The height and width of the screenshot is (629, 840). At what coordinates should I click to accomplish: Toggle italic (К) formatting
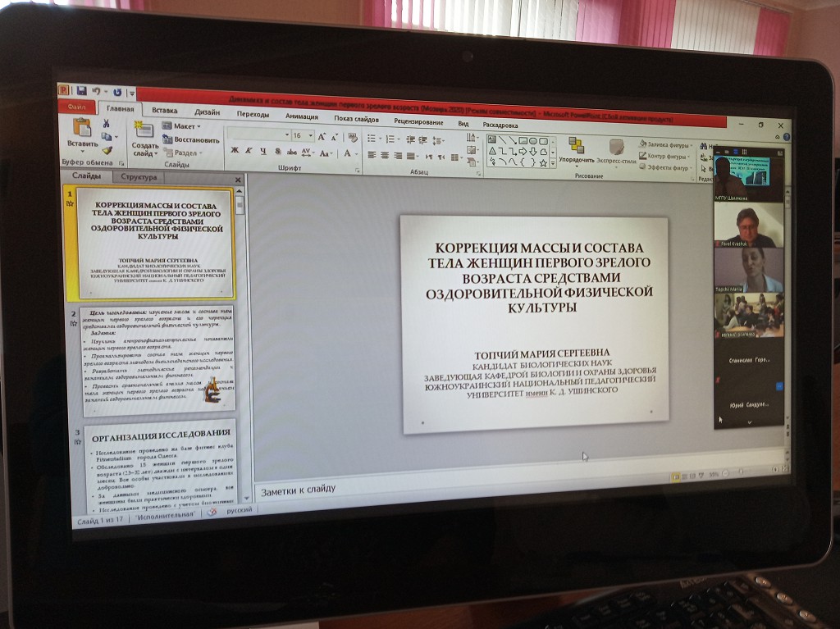click(249, 151)
